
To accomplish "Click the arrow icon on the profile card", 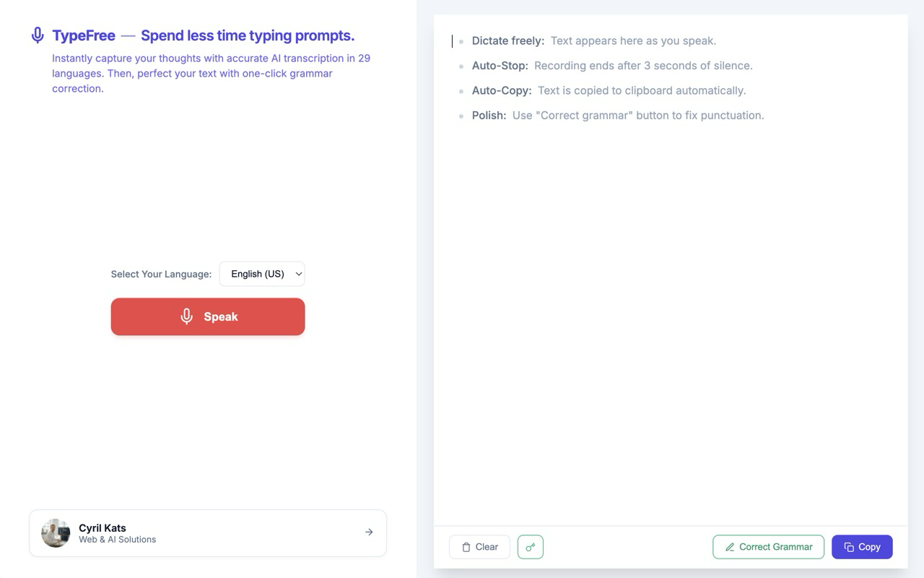I will [369, 532].
